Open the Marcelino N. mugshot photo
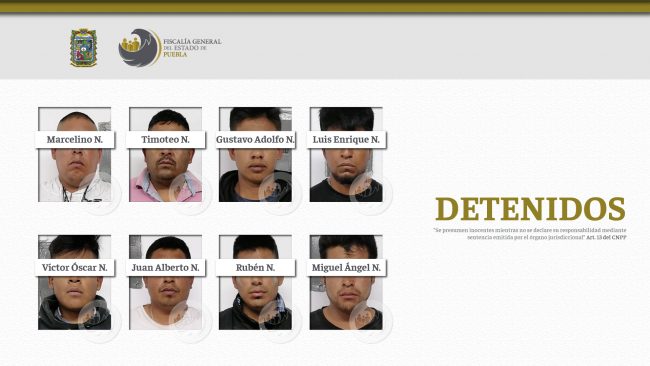 [75, 155]
